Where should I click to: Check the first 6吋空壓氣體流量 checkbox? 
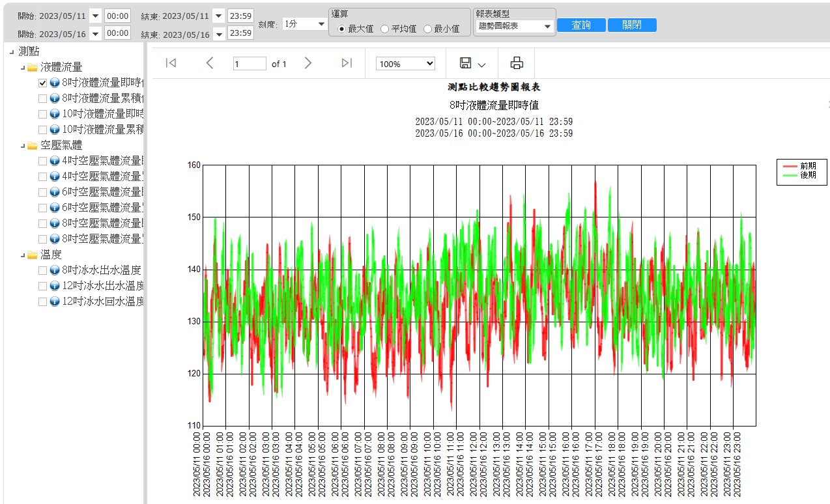point(42,192)
